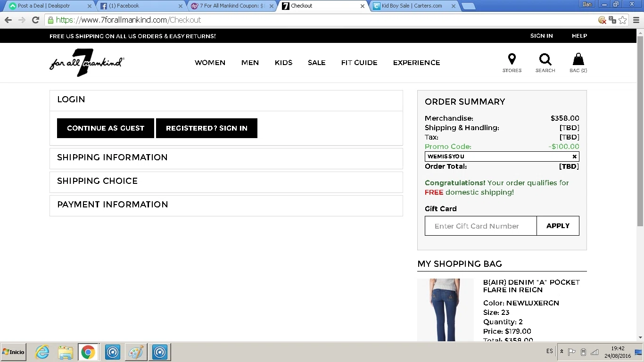Select the $358.00 merchandise amount
644x362 pixels.
tap(565, 118)
